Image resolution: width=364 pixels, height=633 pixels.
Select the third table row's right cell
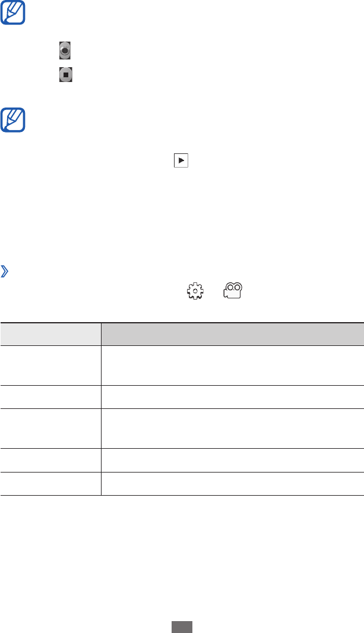tap(232, 428)
